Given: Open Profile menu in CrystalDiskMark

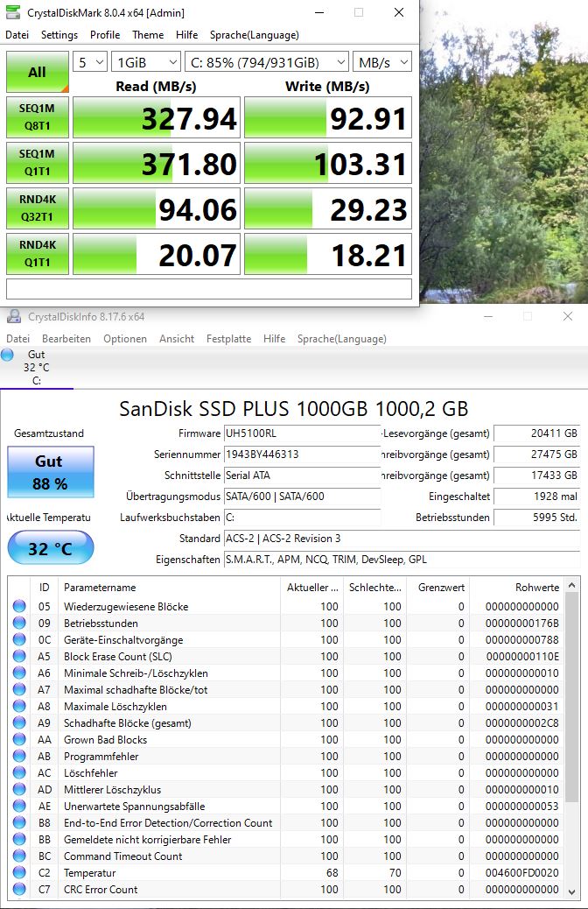Looking at the screenshot, I should coord(105,35).
